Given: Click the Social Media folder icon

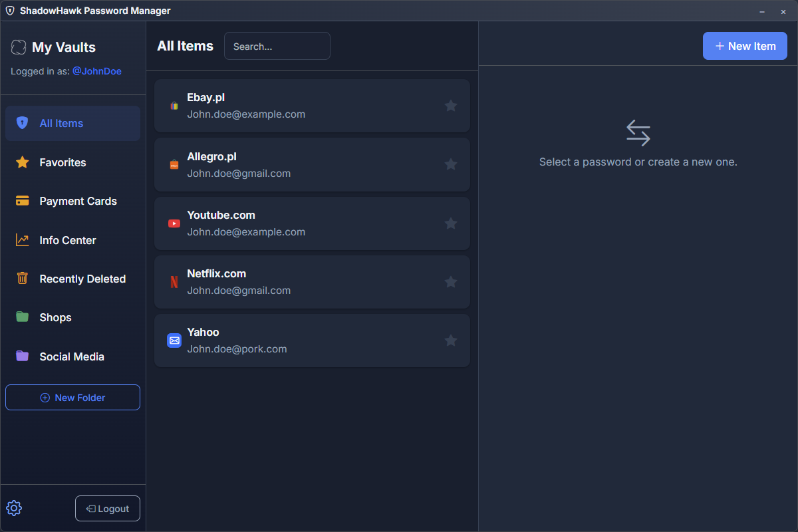Looking at the screenshot, I should tap(22, 356).
